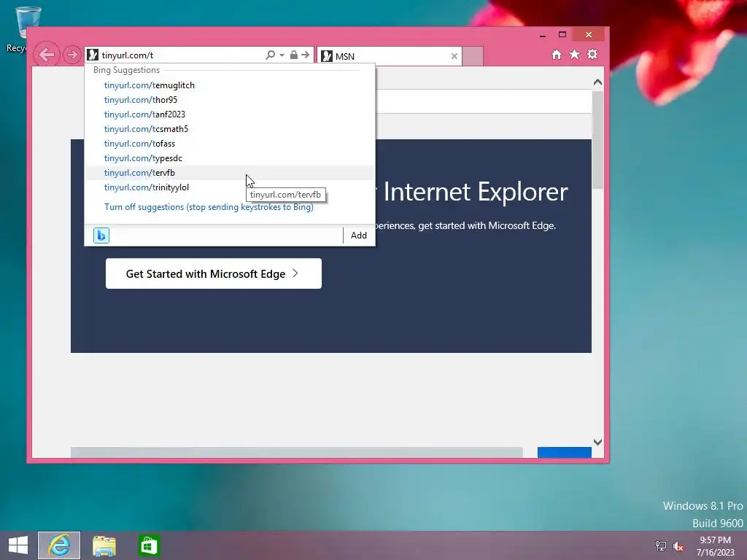Click the site favicon in the address bar

(x=93, y=55)
